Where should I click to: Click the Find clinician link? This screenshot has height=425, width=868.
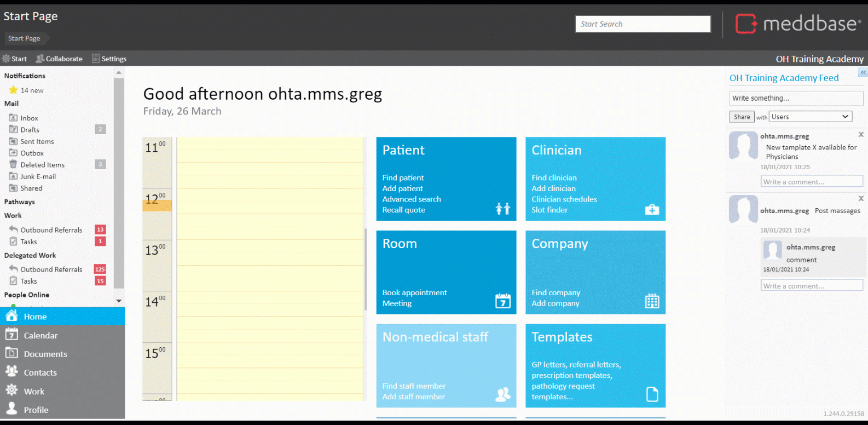(554, 177)
